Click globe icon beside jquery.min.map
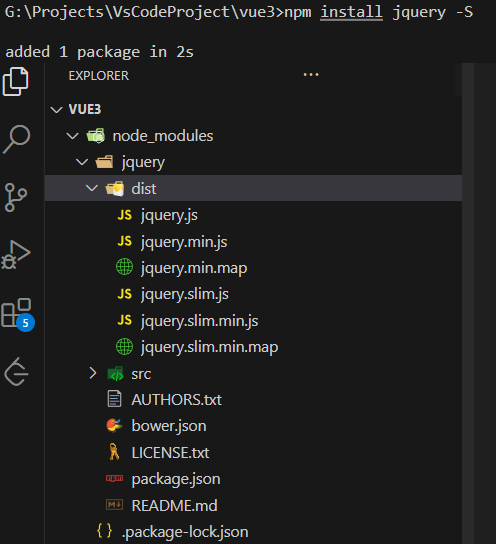This screenshot has width=496, height=544. pos(124,267)
